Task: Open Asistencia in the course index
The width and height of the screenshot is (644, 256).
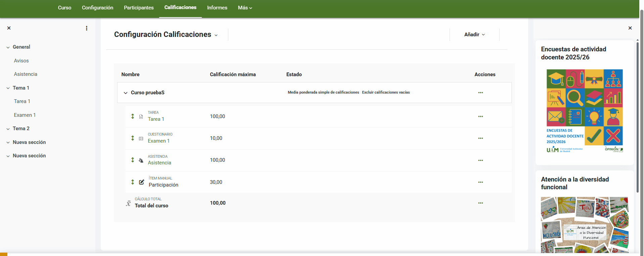Action: pyautogui.click(x=26, y=74)
